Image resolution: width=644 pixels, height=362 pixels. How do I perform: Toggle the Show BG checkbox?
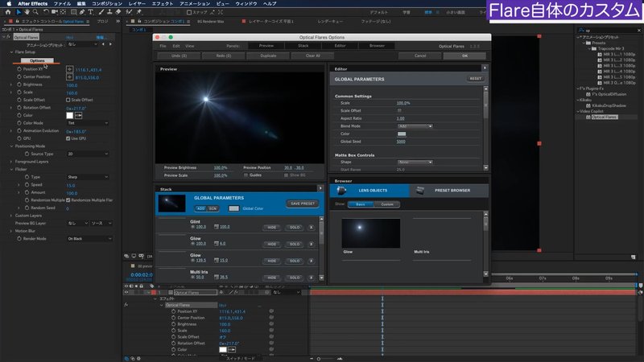[287, 175]
